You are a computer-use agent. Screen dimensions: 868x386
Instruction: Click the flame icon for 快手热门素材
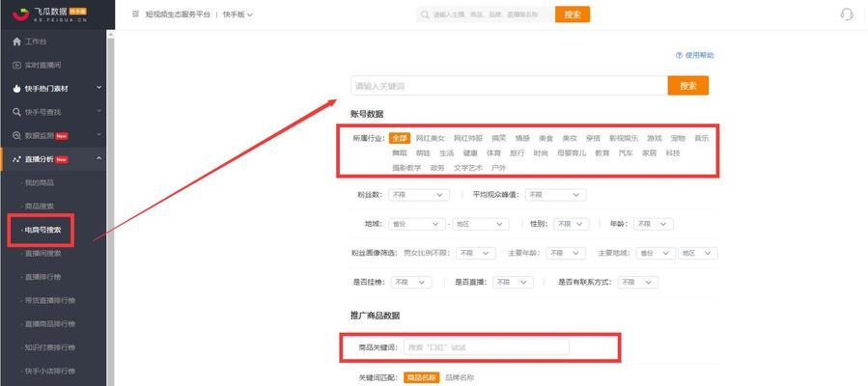click(16, 89)
